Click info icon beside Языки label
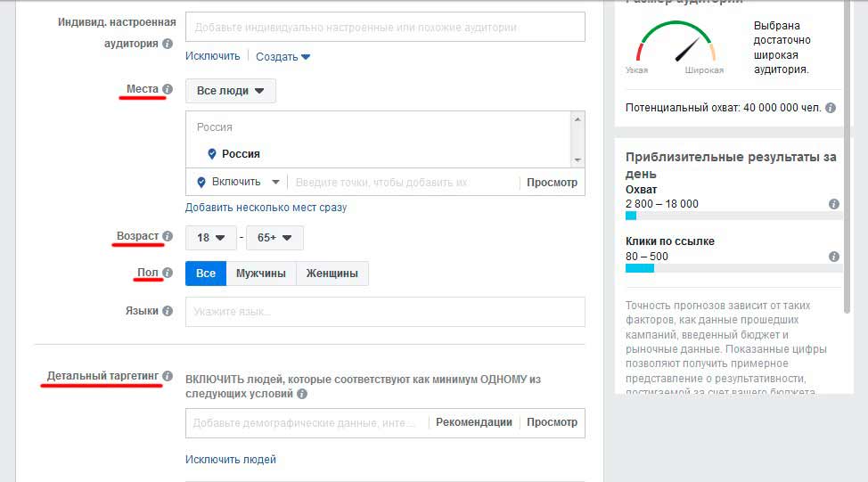This screenshot has width=868, height=482. click(x=168, y=311)
